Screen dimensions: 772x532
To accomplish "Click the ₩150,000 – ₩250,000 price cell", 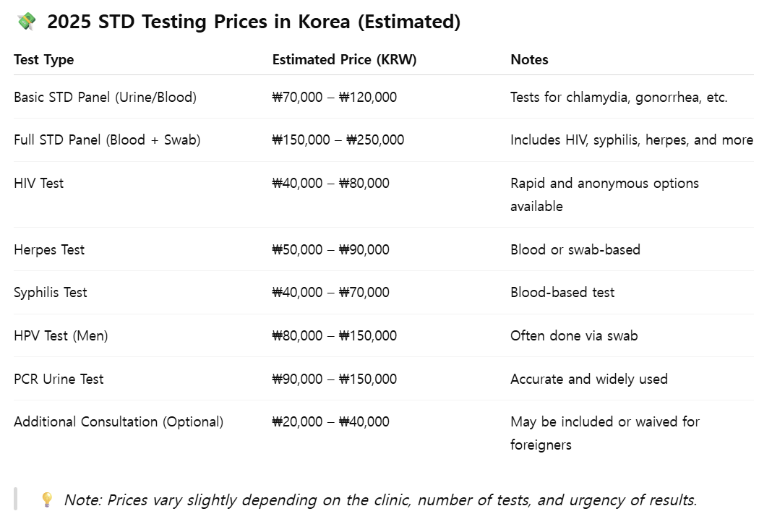I will coord(338,140).
